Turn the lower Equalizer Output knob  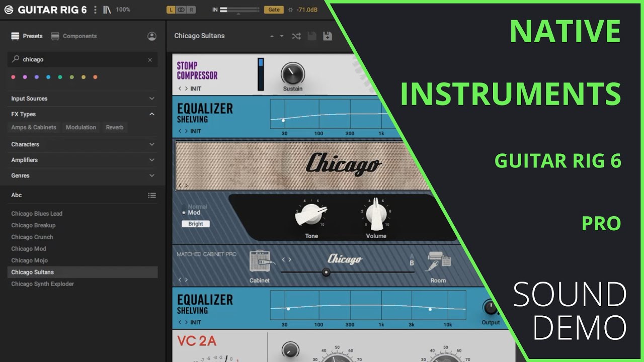(490, 308)
